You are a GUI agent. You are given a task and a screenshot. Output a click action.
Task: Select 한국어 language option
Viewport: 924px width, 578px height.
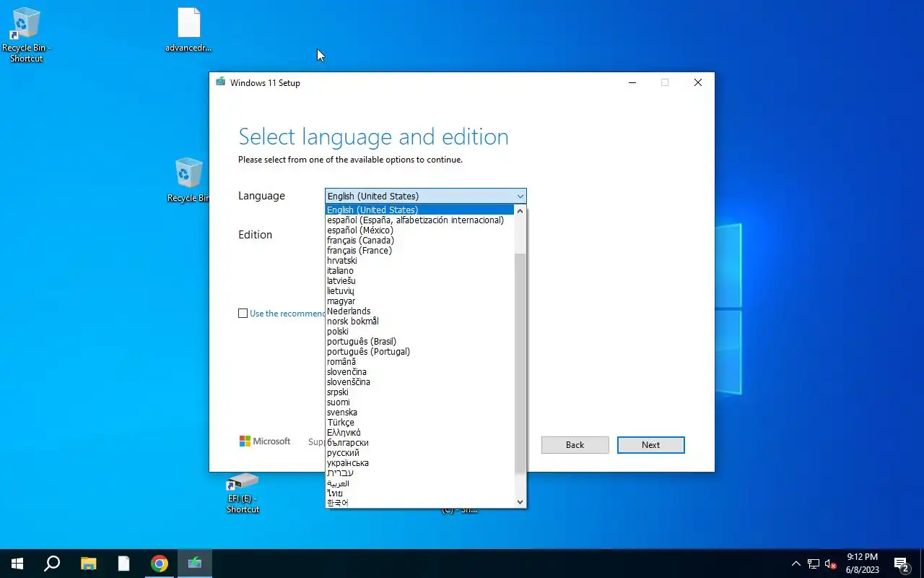[x=419, y=502]
